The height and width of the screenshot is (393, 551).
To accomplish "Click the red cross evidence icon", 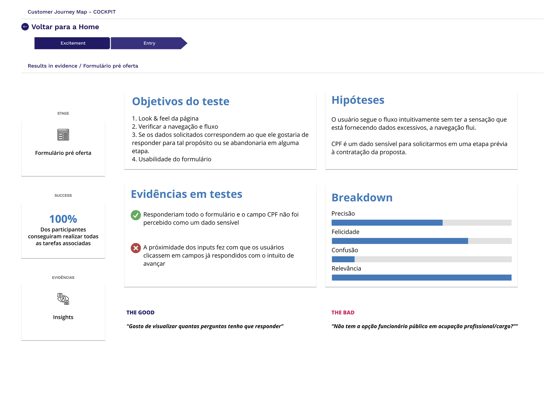I will click(x=136, y=248).
